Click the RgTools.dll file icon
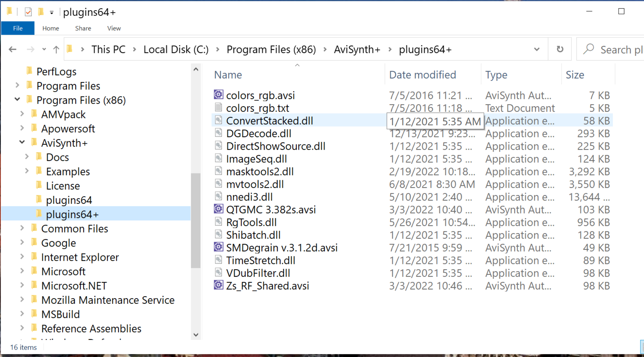 point(218,221)
